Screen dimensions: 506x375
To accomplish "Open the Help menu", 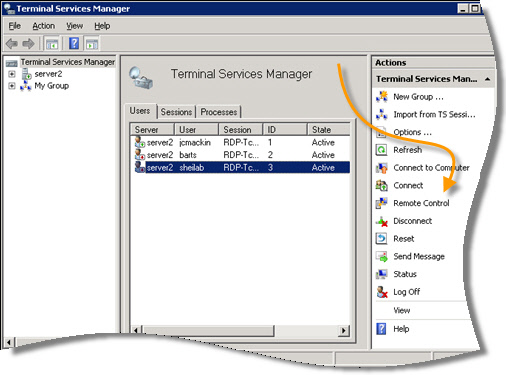I will [x=102, y=26].
